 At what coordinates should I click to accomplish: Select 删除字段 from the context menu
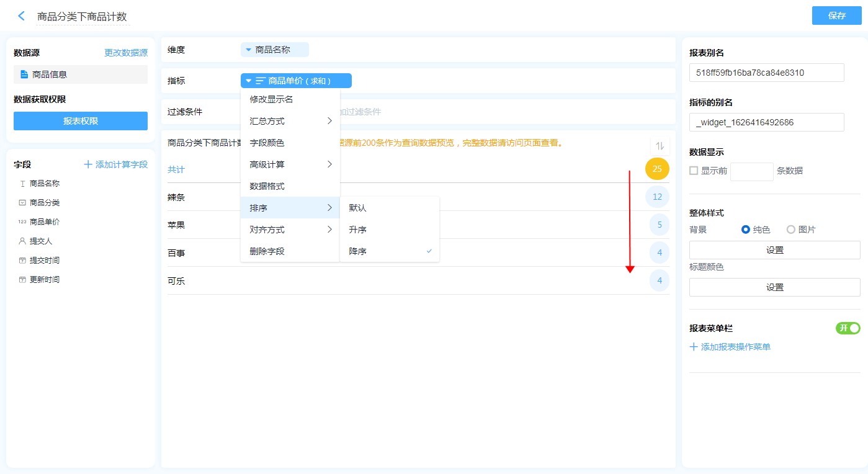(267, 251)
